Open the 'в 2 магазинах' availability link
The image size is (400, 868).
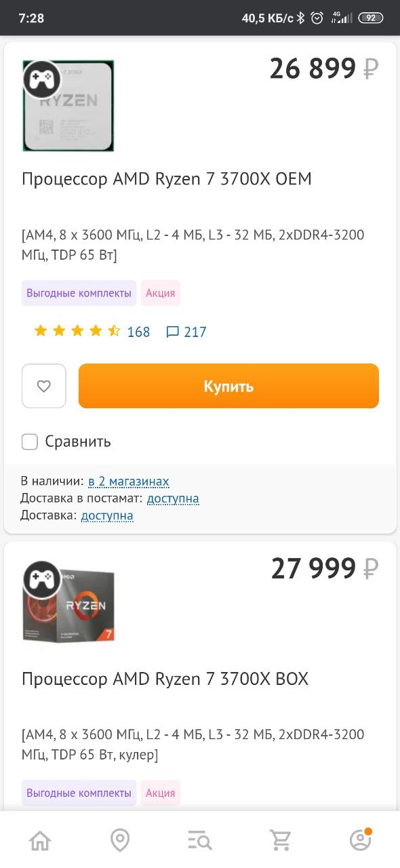coord(129,481)
